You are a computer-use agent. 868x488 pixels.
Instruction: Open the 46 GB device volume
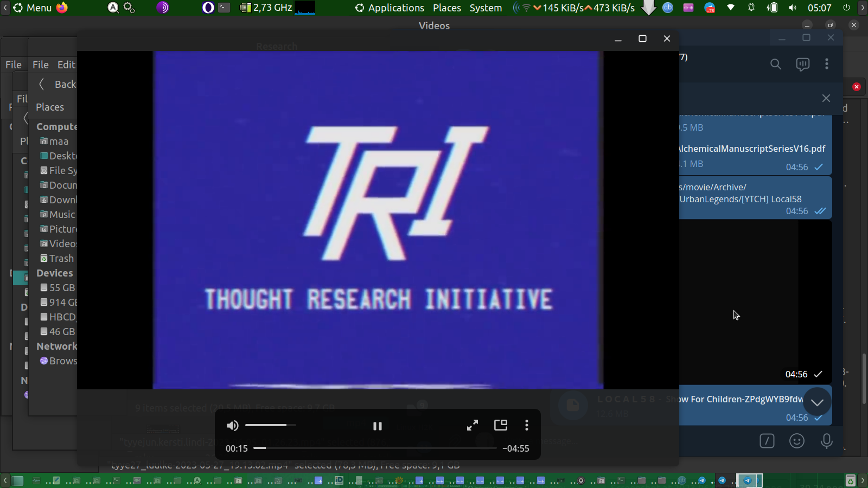[58, 332]
